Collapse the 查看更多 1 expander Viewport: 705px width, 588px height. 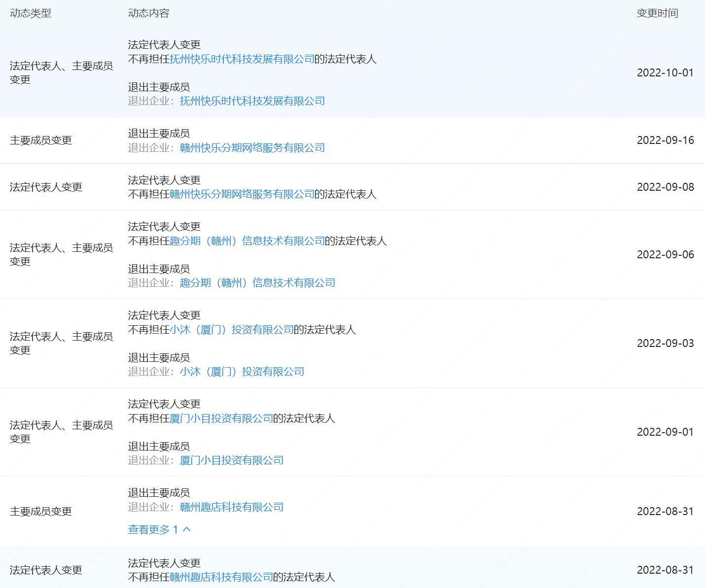click(x=159, y=529)
